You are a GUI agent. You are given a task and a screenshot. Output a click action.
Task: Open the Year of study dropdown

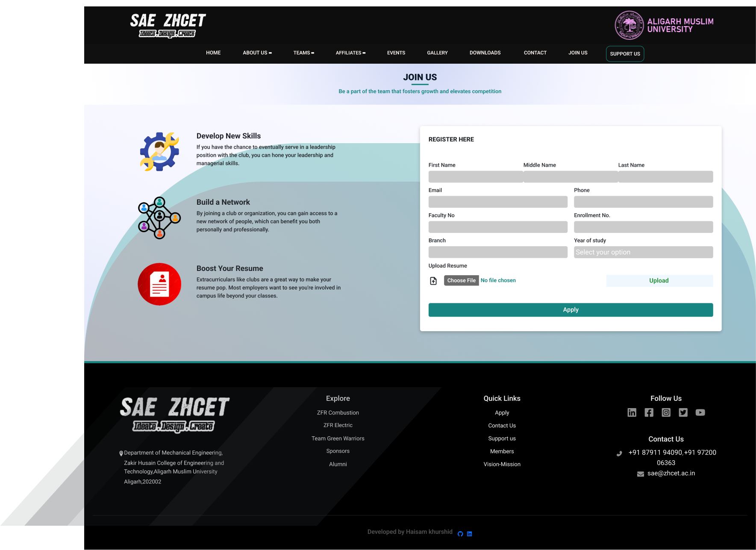[643, 252]
